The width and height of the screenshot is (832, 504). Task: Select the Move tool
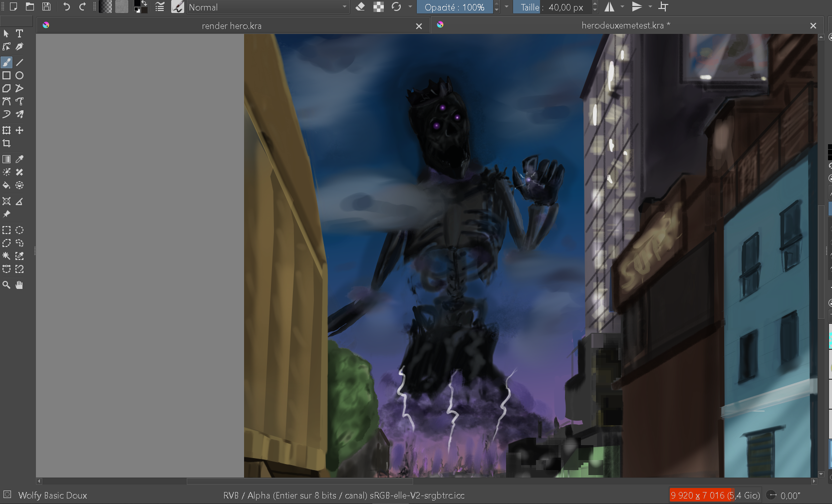click(19, 130)
